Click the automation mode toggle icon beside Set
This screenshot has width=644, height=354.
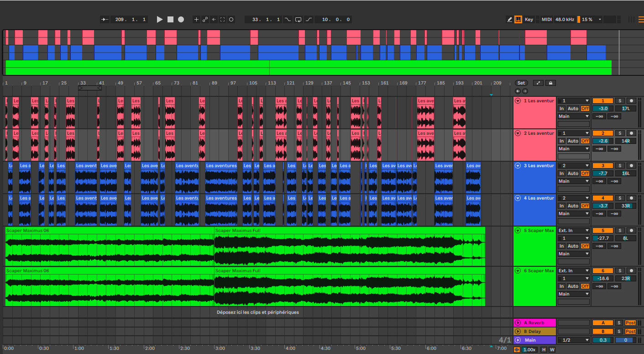(x=539, y=83)
